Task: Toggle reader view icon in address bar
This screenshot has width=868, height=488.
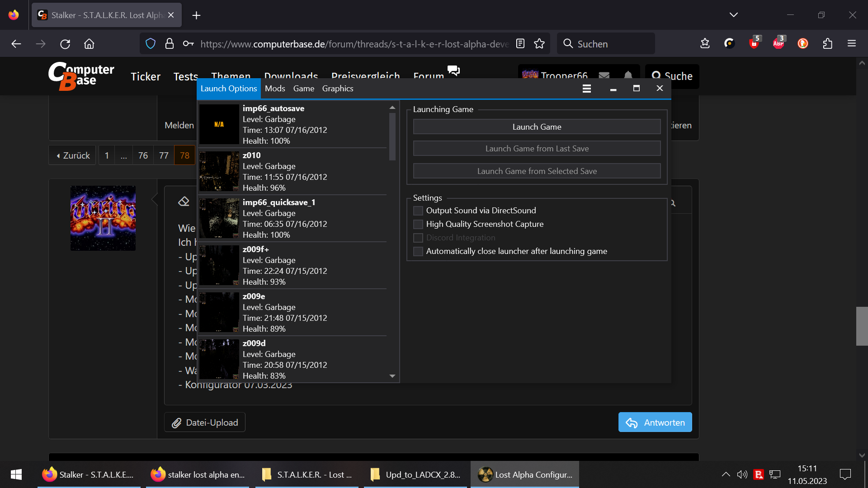Action: (x=520, y=44)
